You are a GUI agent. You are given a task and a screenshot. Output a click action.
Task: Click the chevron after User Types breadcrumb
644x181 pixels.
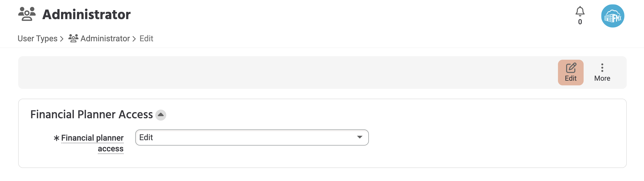coord(62,39)
